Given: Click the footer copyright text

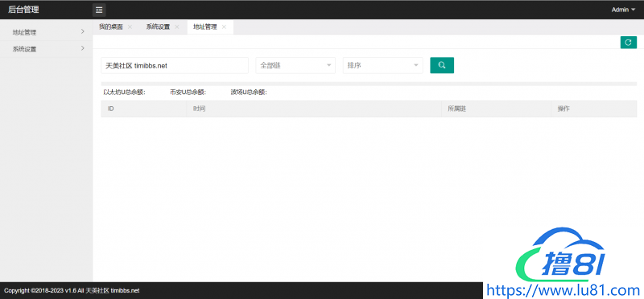Looking at the screenshot, I should click(x=72, y=291).
